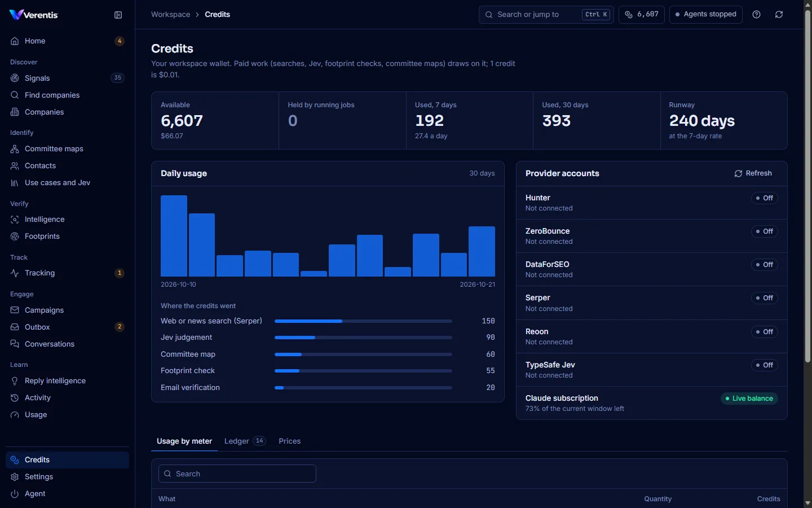Go to Tracking

pyautogui.click(x=67, y=273)
